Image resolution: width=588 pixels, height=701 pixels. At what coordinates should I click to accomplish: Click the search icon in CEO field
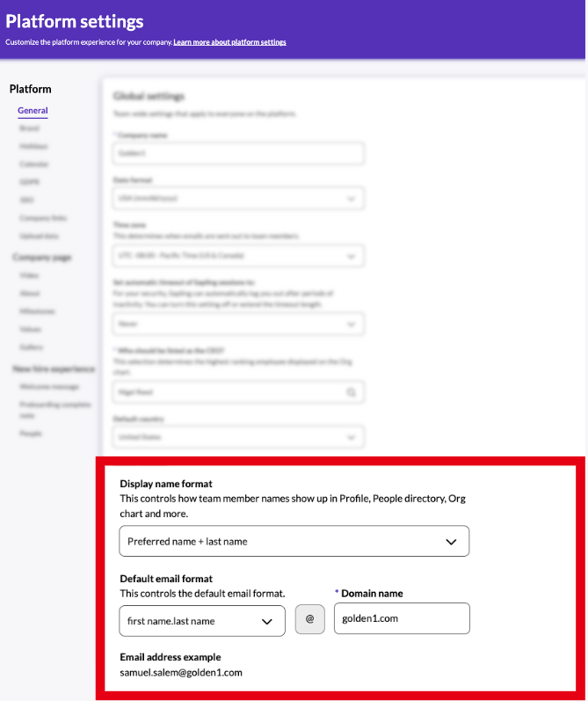[352, 393]
